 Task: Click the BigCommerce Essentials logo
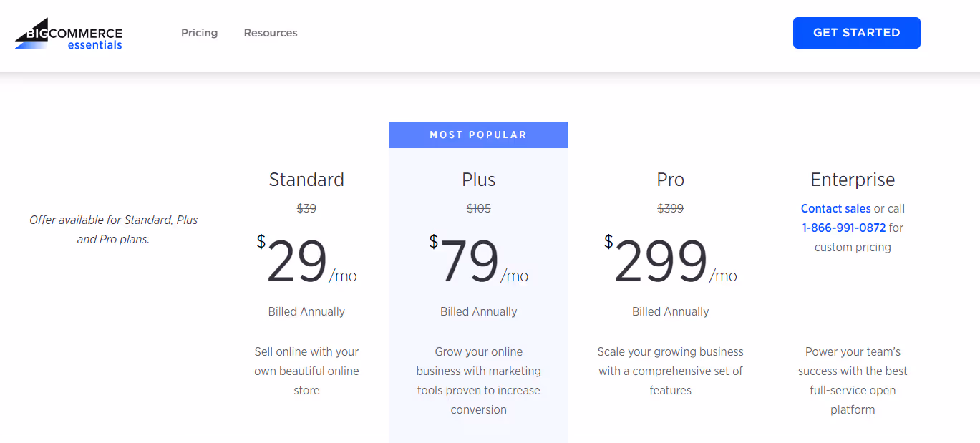click(67, 33)
